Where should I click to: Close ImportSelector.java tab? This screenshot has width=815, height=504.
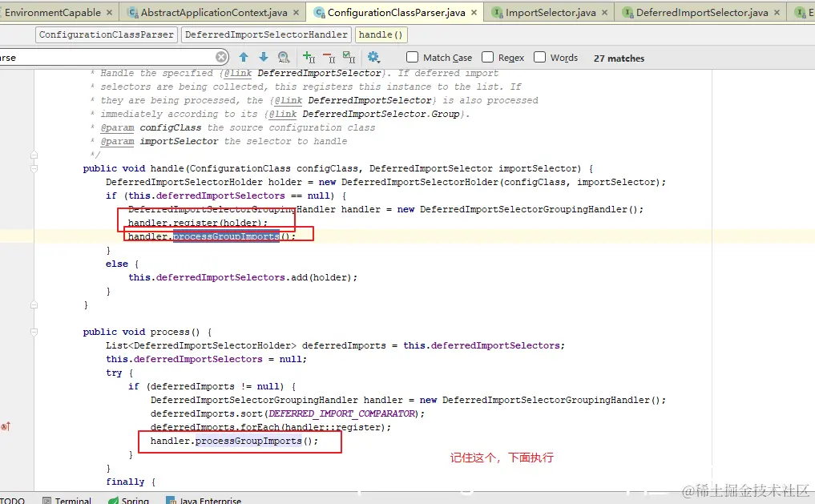604,13
